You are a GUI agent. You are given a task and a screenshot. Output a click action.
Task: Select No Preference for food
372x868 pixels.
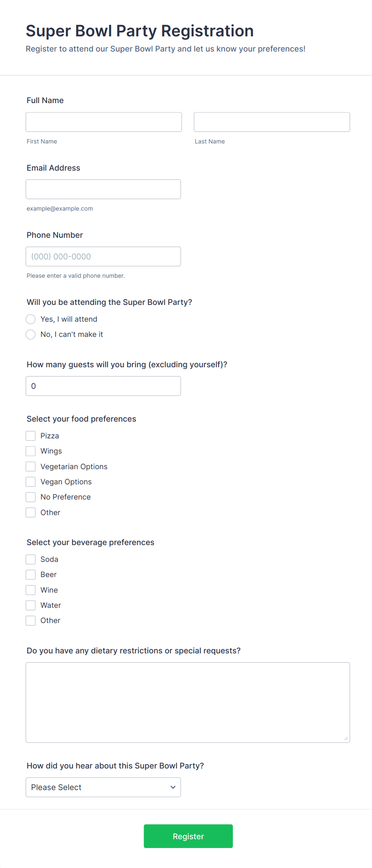coord(30,497)
